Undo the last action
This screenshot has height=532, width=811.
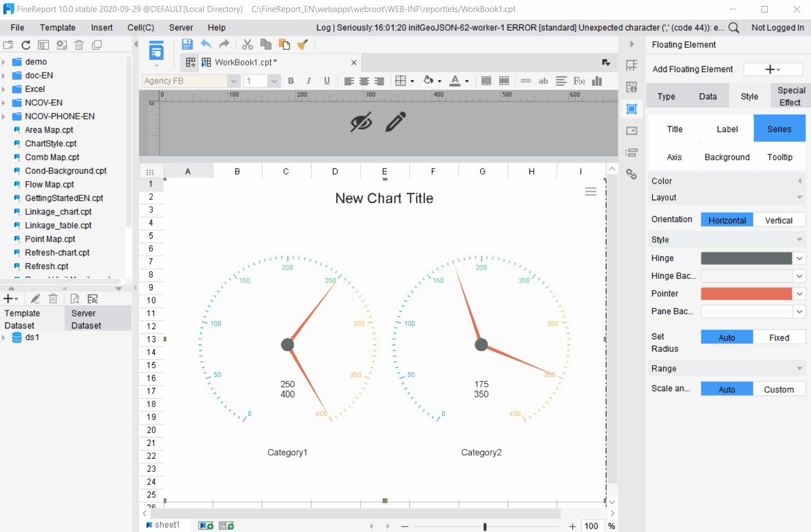click(205, 45)
